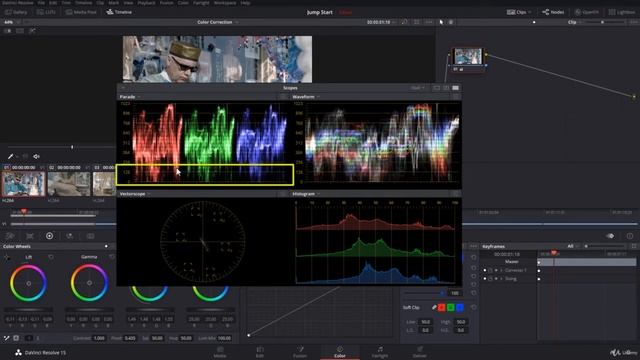This screenshot has height=360, width=640.
Task: Toggle the green Soft Clip channel
Action: pos(451,307)
